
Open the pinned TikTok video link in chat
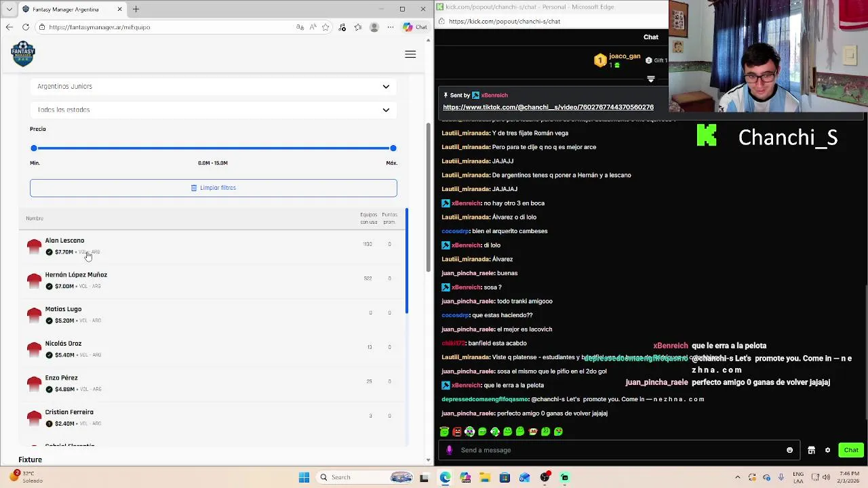coord(548,107)
